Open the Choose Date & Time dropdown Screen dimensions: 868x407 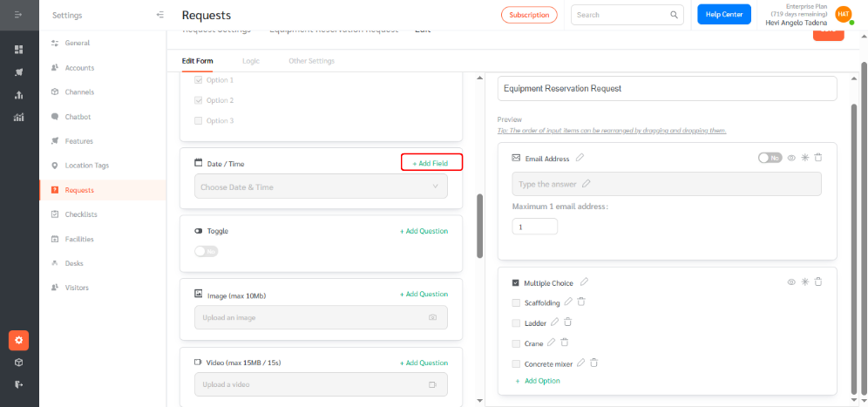pos(321,187)
